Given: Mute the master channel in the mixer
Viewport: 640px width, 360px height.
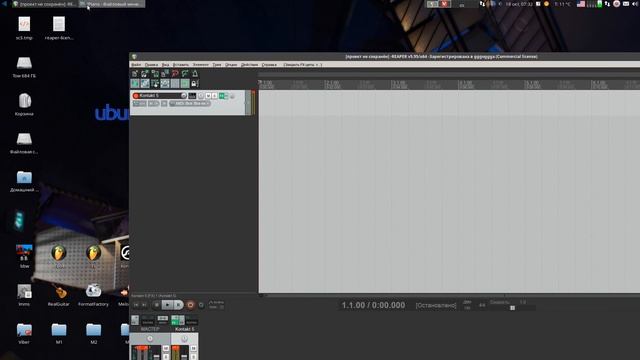Looking at the screenshot, I should pos(166,348).
